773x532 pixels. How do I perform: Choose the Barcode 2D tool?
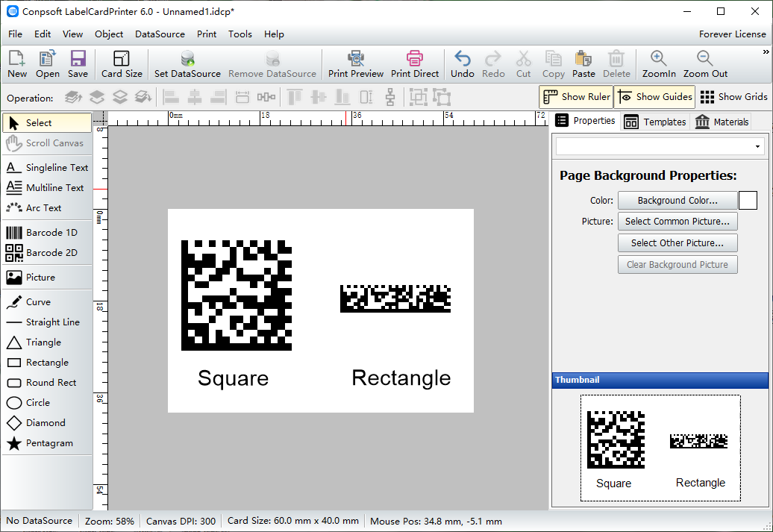[47, 252]
